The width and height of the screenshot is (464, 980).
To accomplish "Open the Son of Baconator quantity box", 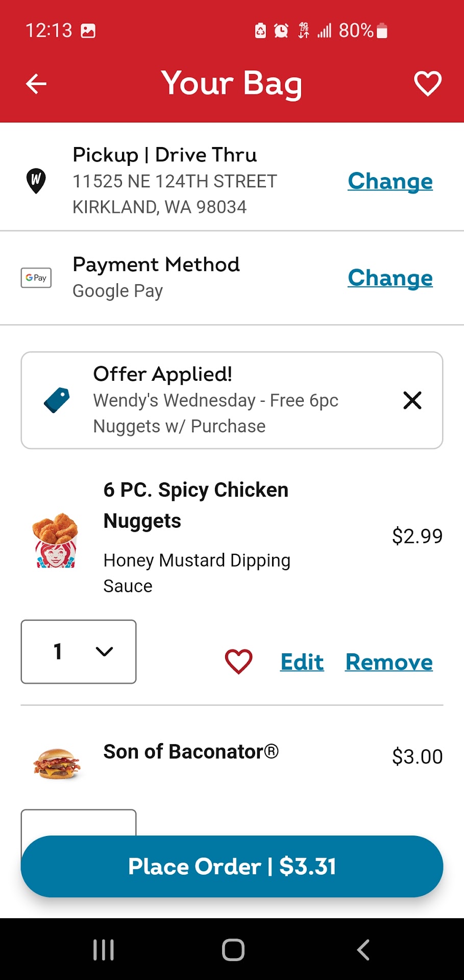I will pos(79,822).
